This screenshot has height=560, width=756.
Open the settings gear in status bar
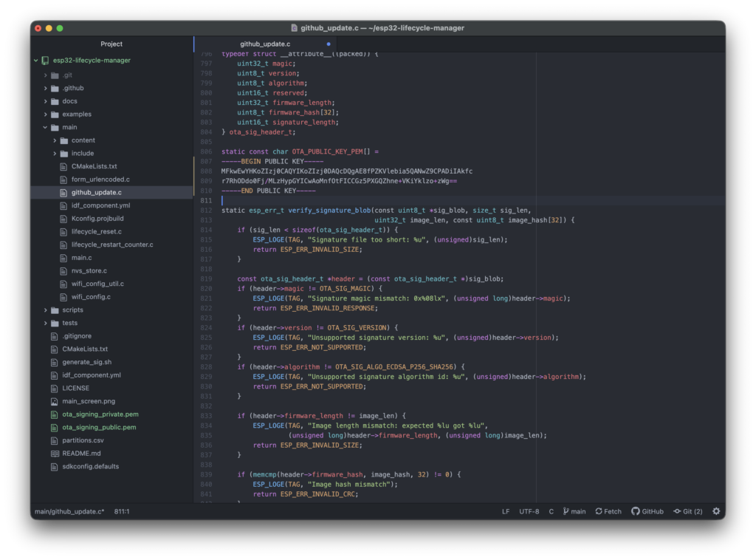coord(715,511)
